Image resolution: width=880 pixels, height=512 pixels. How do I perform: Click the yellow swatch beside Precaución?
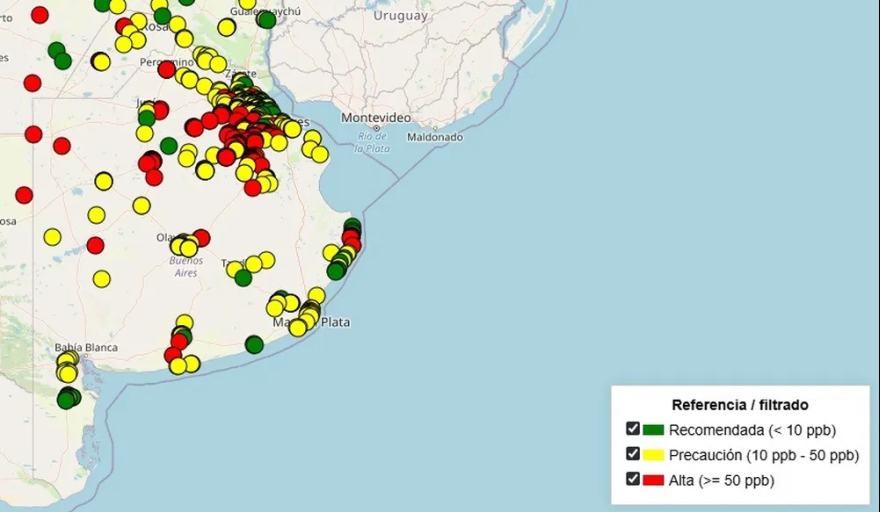point(653,455)
